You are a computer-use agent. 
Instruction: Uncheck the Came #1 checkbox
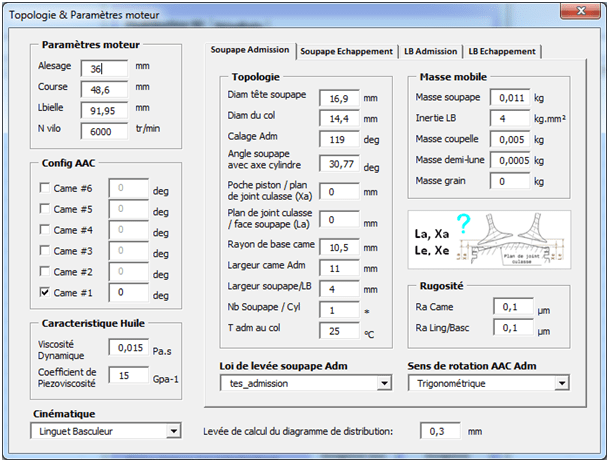[44, 293]
